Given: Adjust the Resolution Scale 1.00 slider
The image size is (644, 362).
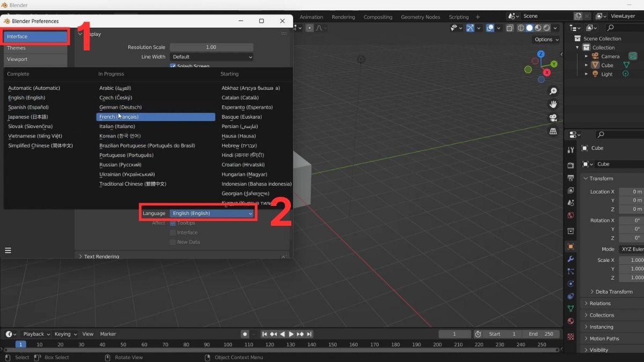Looking at the screenshot, I should point(211,47).
